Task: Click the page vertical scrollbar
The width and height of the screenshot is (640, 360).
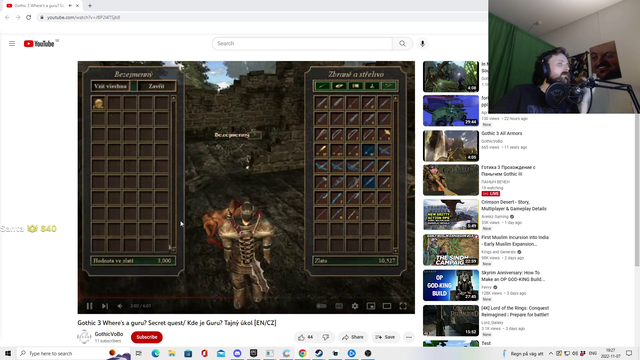Action: pos(637,190)
